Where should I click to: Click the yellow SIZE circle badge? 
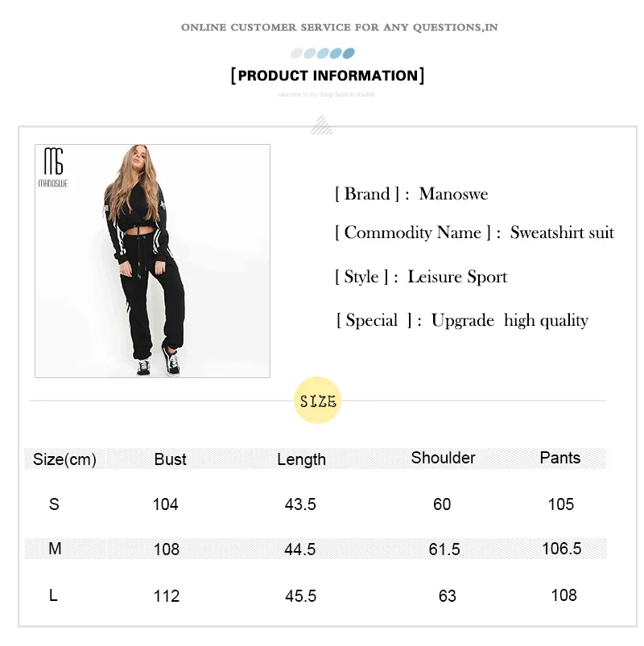[317, 400]
